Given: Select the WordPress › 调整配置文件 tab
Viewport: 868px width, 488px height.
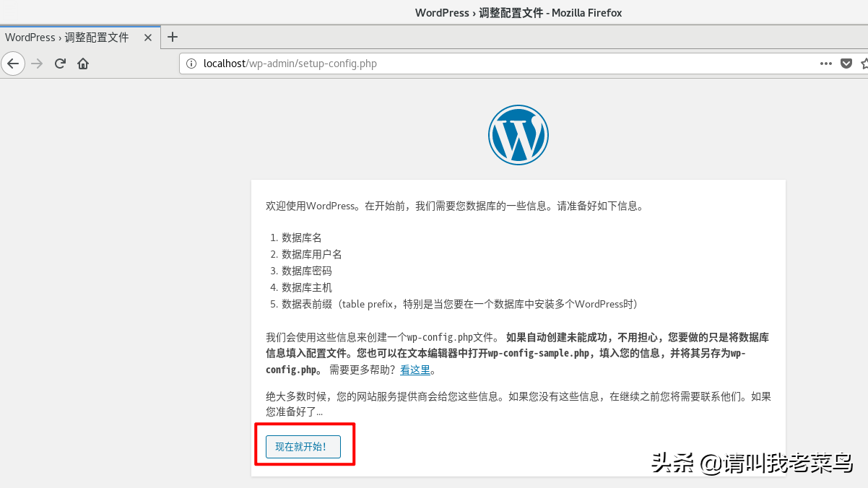Looking at the screenshot, I should click(x=80, y=37).
